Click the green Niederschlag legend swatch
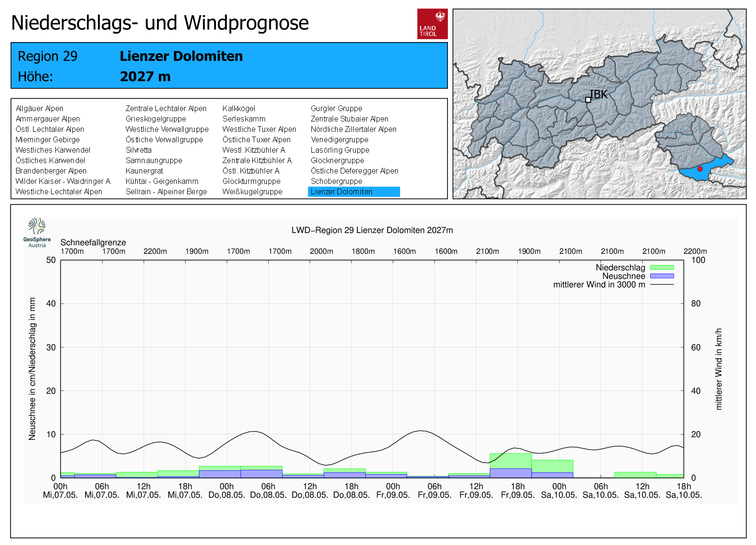This screenshot has width=756, height=545. coord(661,268)
